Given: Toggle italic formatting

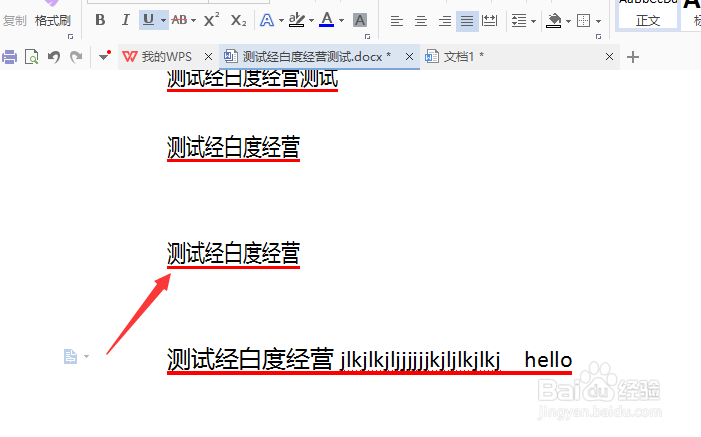Looking at the screenshot, I should click(126, 20).
